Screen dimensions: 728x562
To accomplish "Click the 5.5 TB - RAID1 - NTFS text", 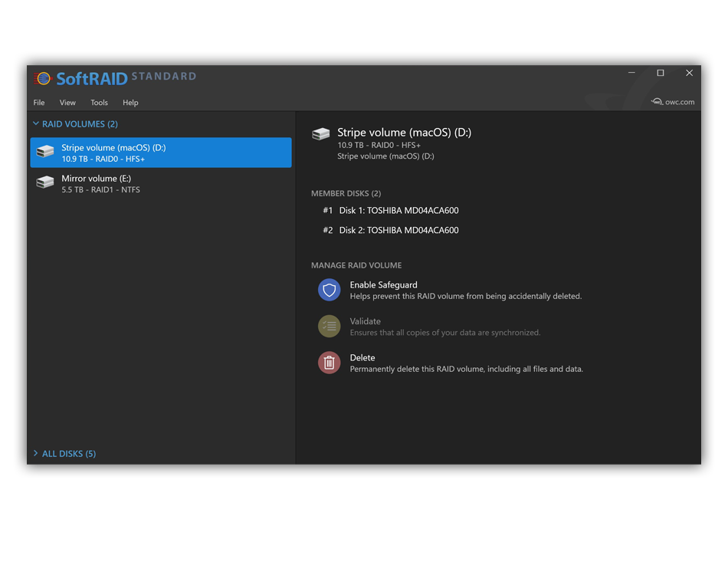I will pos(100,189).
